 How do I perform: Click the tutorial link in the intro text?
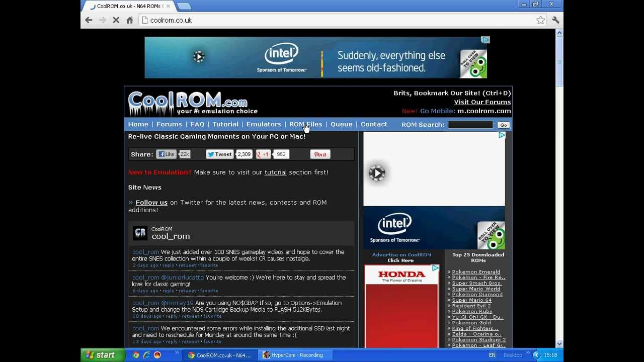point(275,172)
